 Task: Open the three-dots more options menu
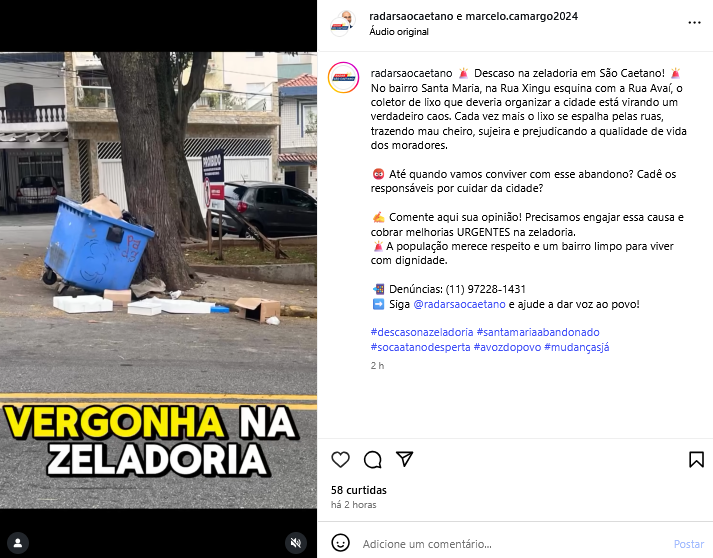[694, 22]
